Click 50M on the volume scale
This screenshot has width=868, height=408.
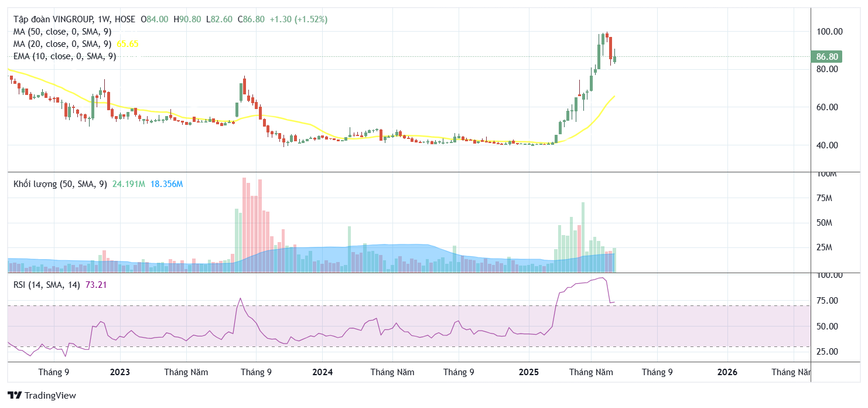click(x=825, y=223)
